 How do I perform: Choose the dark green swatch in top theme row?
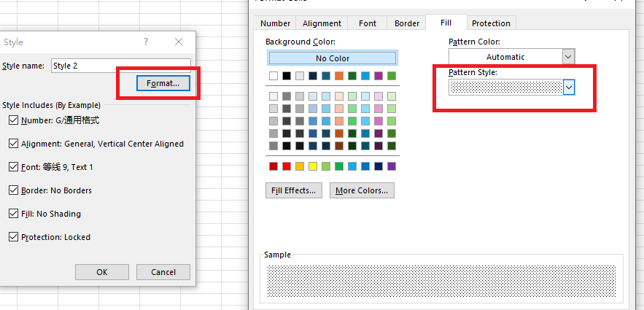(352, 76)
